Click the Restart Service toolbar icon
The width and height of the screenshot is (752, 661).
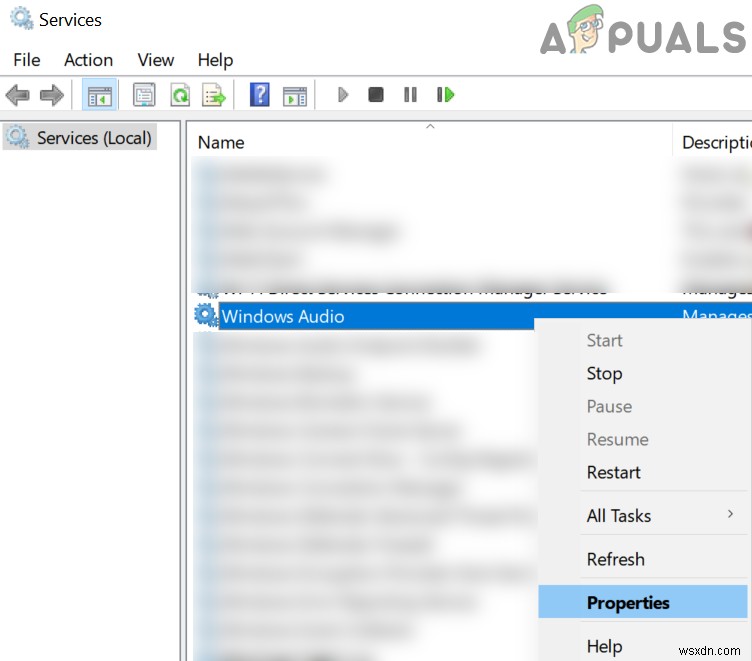click(x=446, y=94)
